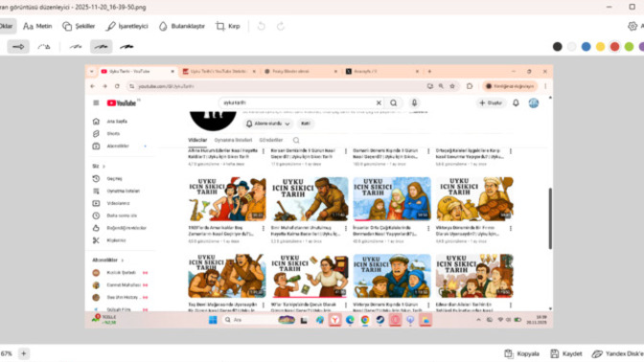Click the voice search microphone in the capture
Screen dimensions: 644x362
coord(414,103)
